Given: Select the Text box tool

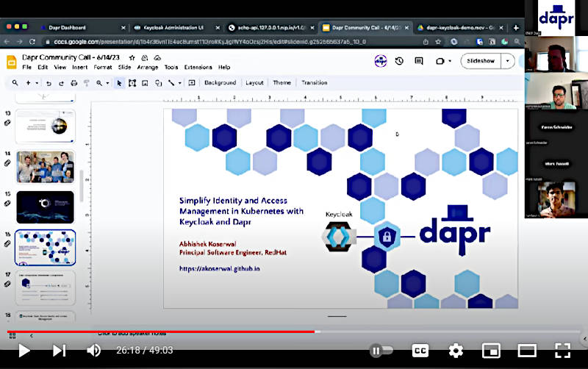Looking at the screenshot, I should [x=132, y=83].
